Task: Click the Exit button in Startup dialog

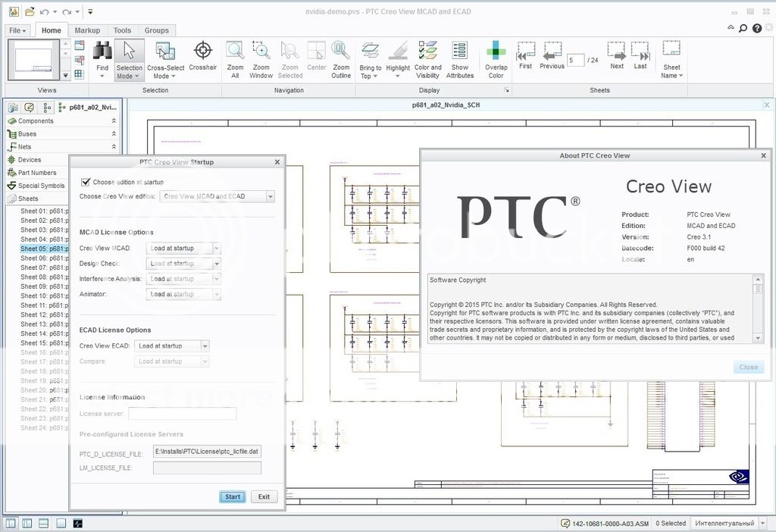Action: 264,497
